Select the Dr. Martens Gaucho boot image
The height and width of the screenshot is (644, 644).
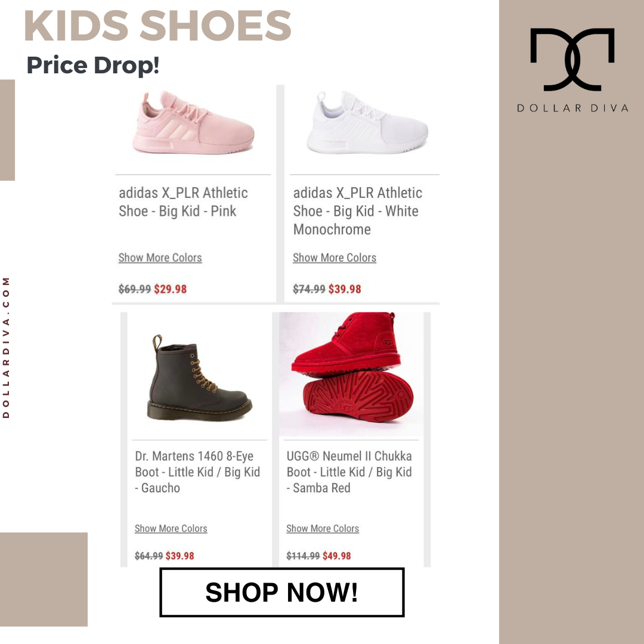(x=199, y=378)
